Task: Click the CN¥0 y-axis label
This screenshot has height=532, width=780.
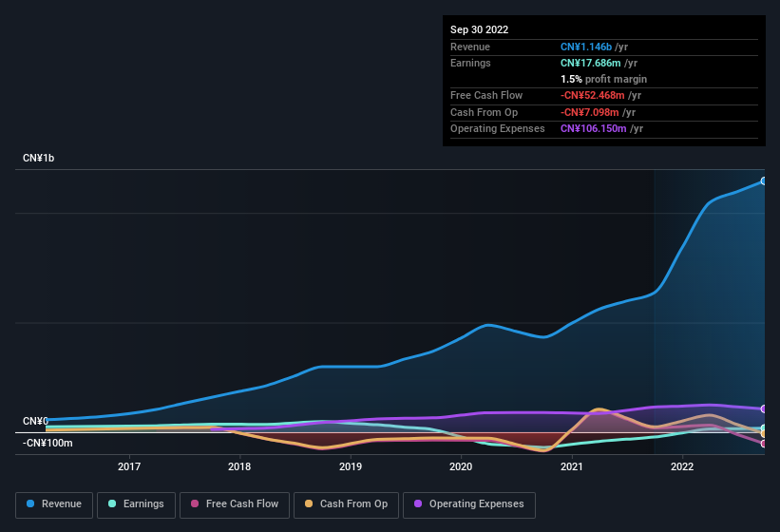Action: click(35, 421)
